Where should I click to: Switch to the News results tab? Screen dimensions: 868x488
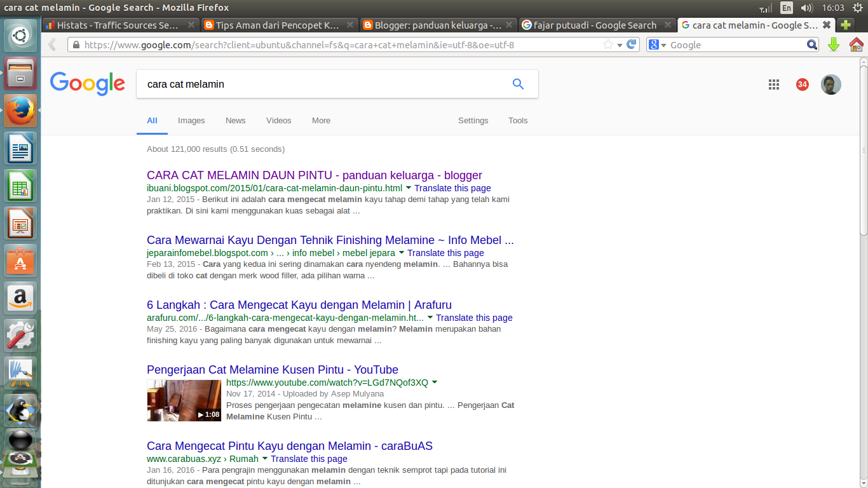(x=235, y=120)
